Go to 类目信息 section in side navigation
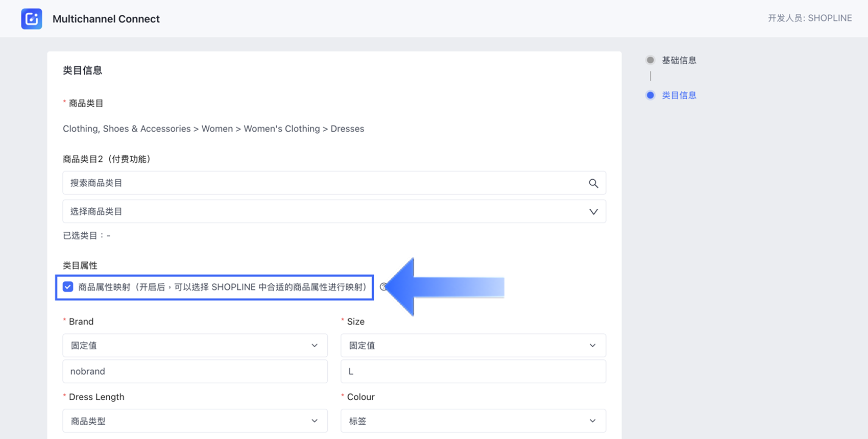This screenshot has width=868, height=439. (679, 95)
